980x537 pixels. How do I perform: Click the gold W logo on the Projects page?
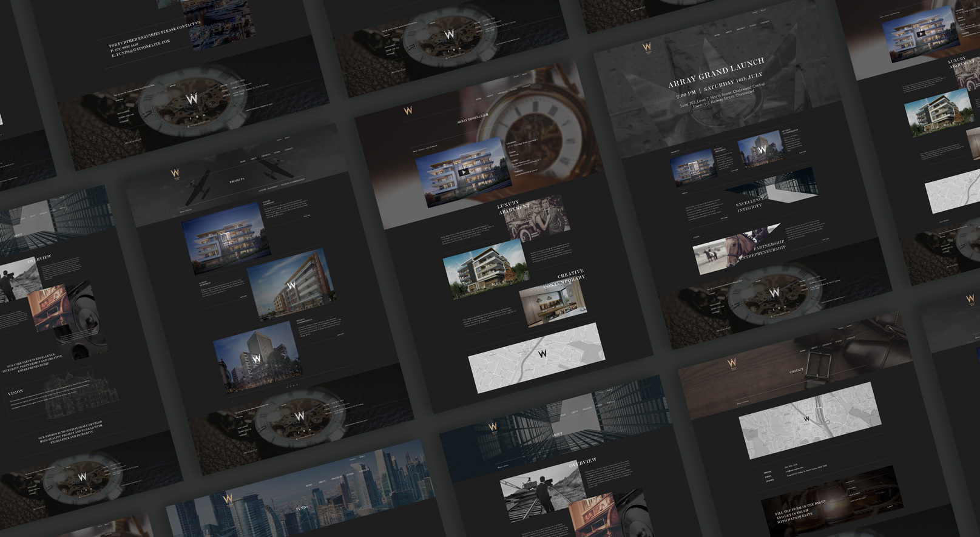pyautogui.click(x=175, y=175)
